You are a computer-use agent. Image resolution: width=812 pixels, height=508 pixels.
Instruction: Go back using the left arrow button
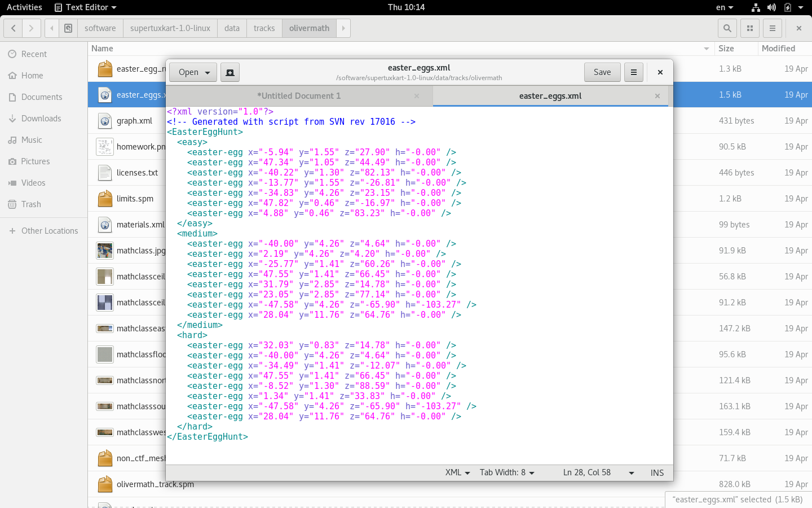tap(14, 28)
